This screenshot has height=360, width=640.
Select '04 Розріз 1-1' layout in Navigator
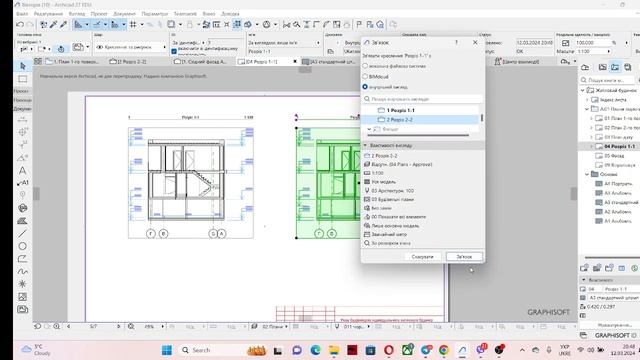(618, 146)
